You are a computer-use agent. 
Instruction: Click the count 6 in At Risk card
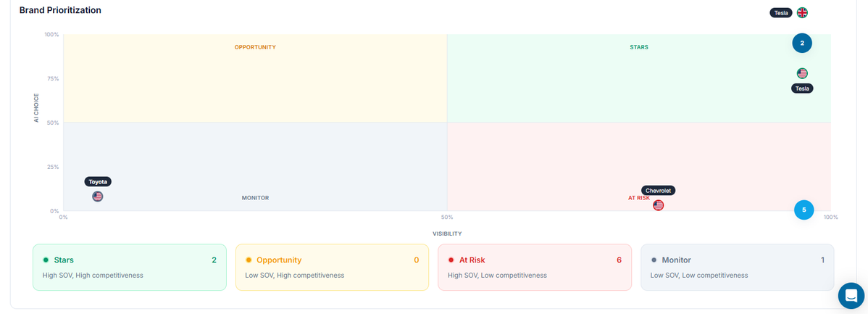[x=619, y=260]
